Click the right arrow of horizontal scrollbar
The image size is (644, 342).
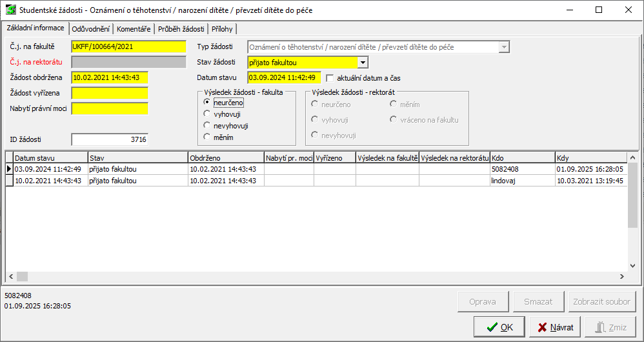point(622,276)
